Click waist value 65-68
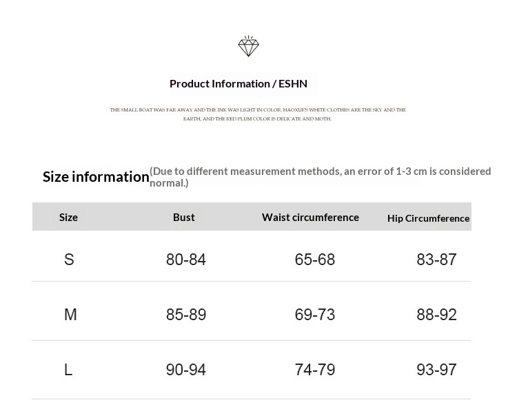The image size is (517, 420). [x=315, y=260]
